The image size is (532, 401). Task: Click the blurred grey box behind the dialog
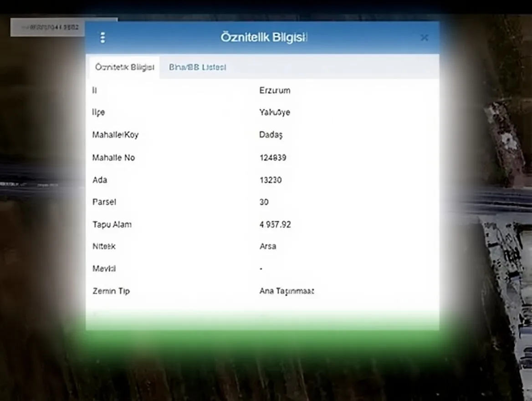47,27
